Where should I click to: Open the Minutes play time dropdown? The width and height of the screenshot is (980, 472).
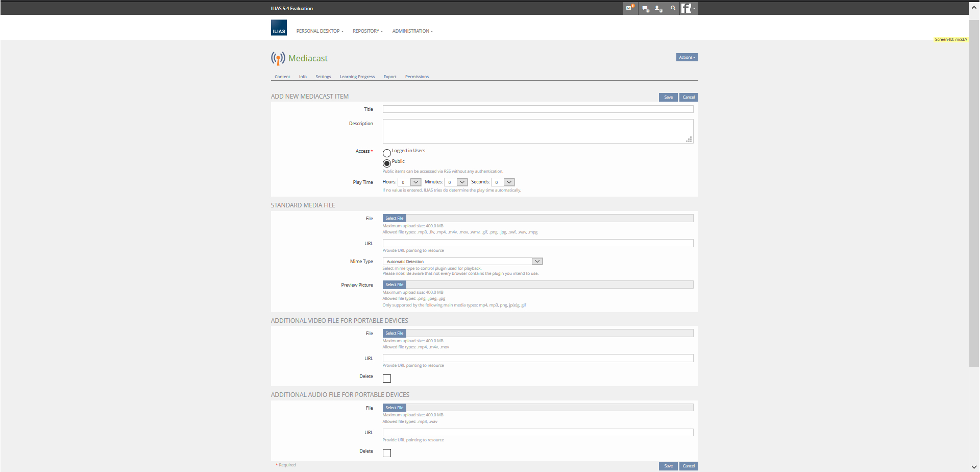[456, 182]
